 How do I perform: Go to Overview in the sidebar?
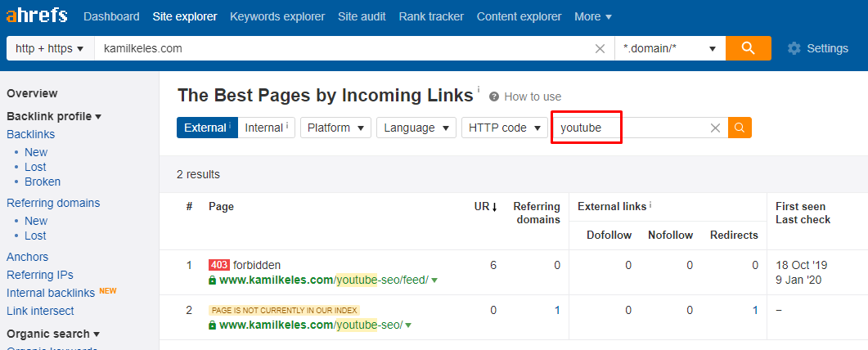tap(32, 93)
